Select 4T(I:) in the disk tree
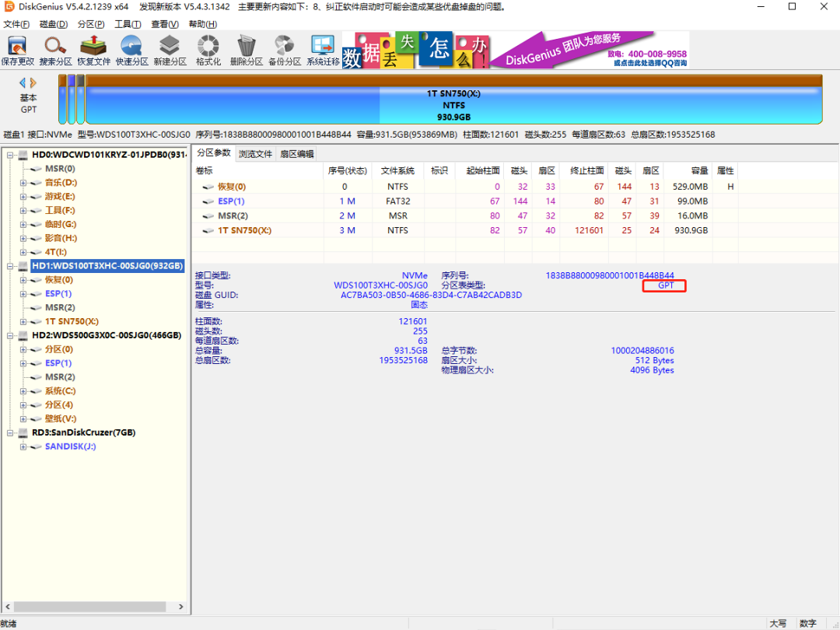The height and width of the screenshot is (630, 840). [x=56, y=252]
